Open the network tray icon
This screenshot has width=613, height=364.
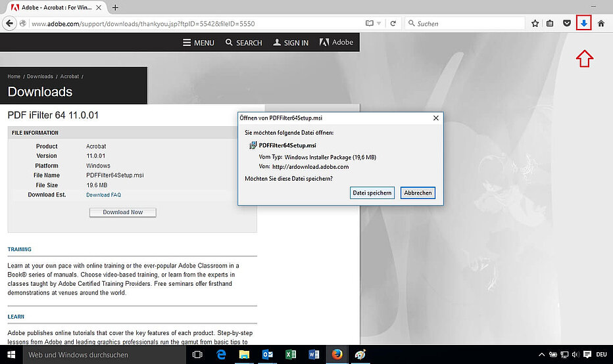564,355
